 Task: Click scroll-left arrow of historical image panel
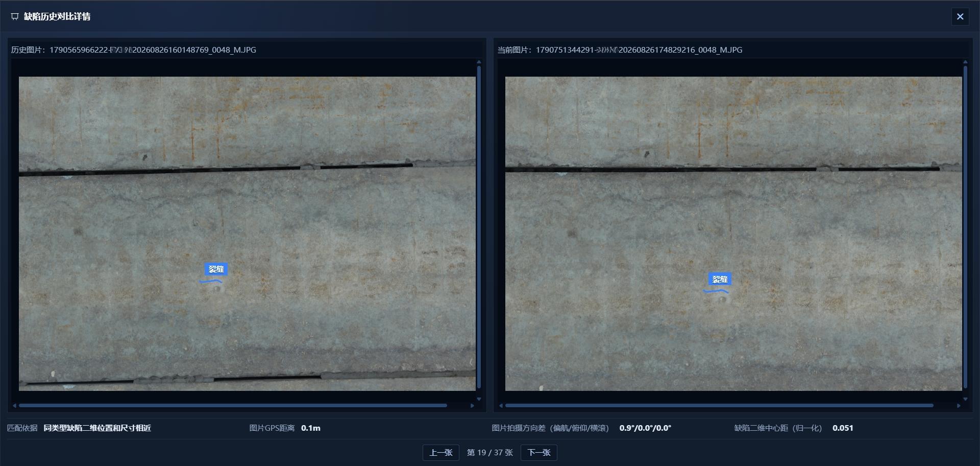(14, 406)
